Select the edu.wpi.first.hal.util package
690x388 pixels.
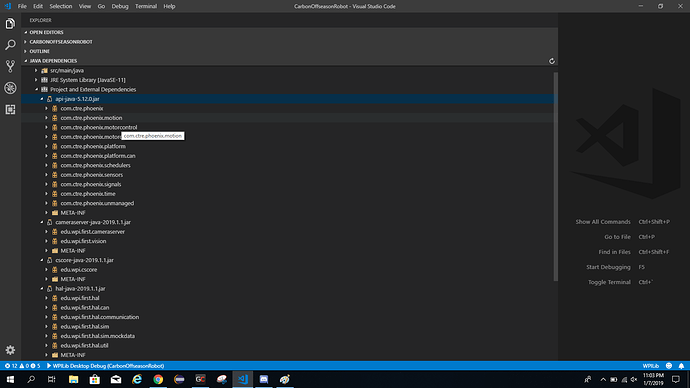(84, 345)
